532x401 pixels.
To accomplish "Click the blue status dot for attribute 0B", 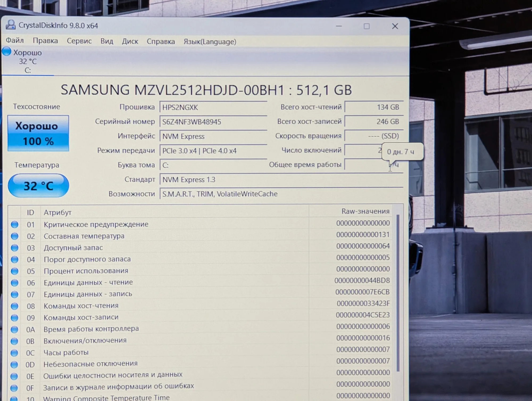I will pos(14,341).
